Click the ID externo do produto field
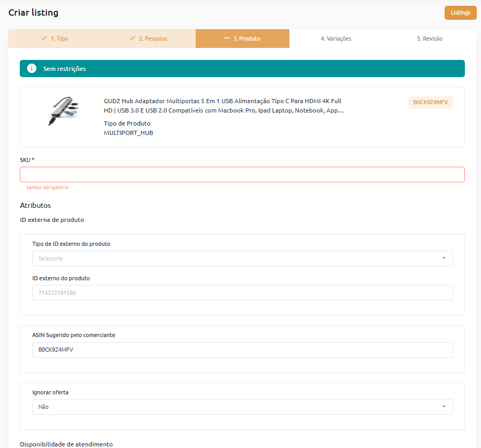This screenshot has height=448, width=481. [x=242, y=293]
